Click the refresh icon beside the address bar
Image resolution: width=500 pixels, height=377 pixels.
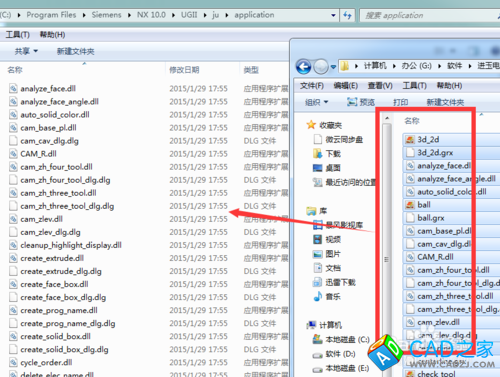point(347,15)
